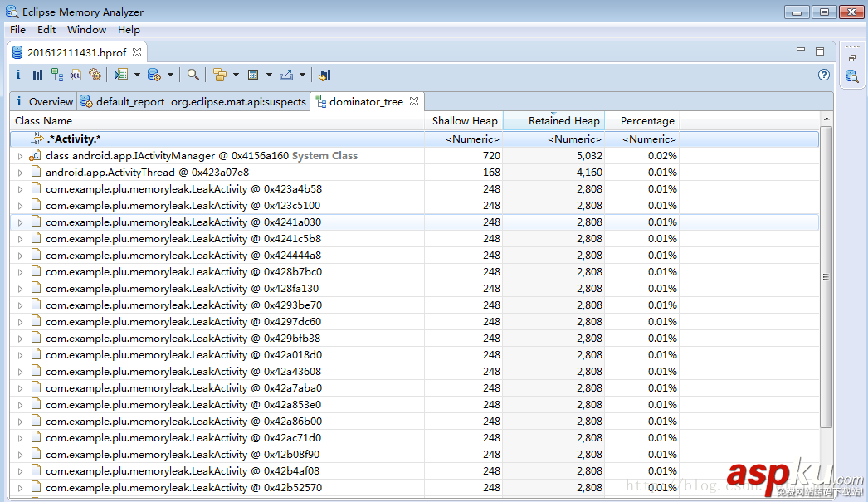This screenshot has width=868, height=502.
Task: Create a histogram from the toolbar
Action: (x=37, y=75)
